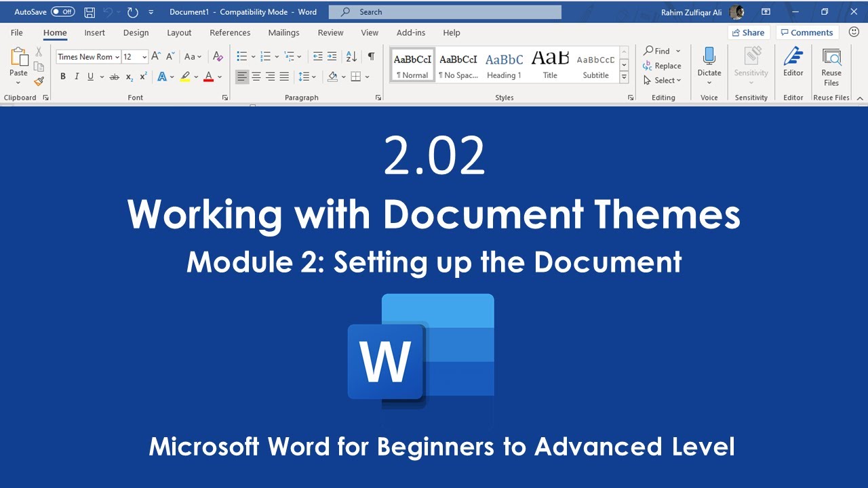Click the Comments button
Image resolution: width=868 pixels, height=488 pixels.
click(x=806, y=33)
